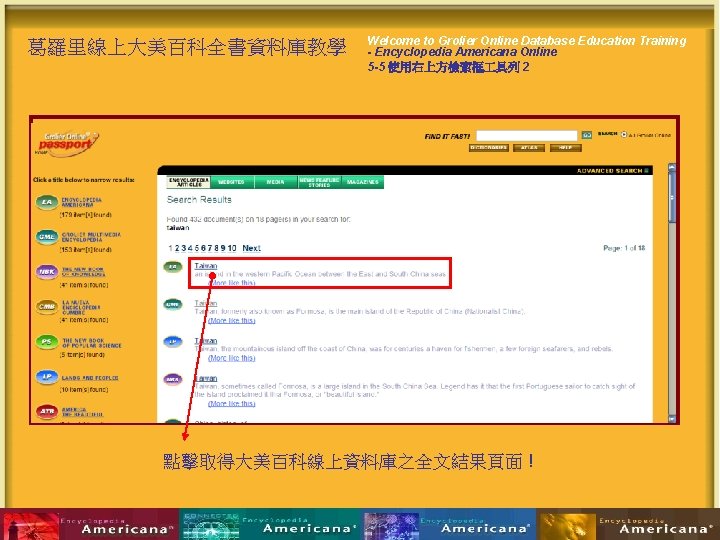Click the Atlas button
The height and width of the screenshot is (540, 720).
point(529,148)
